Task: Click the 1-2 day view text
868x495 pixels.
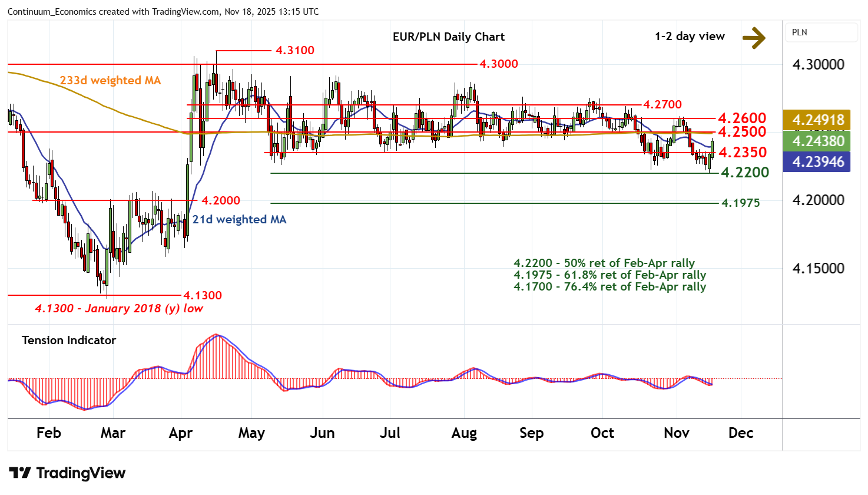Action: [x=690, y=37]
